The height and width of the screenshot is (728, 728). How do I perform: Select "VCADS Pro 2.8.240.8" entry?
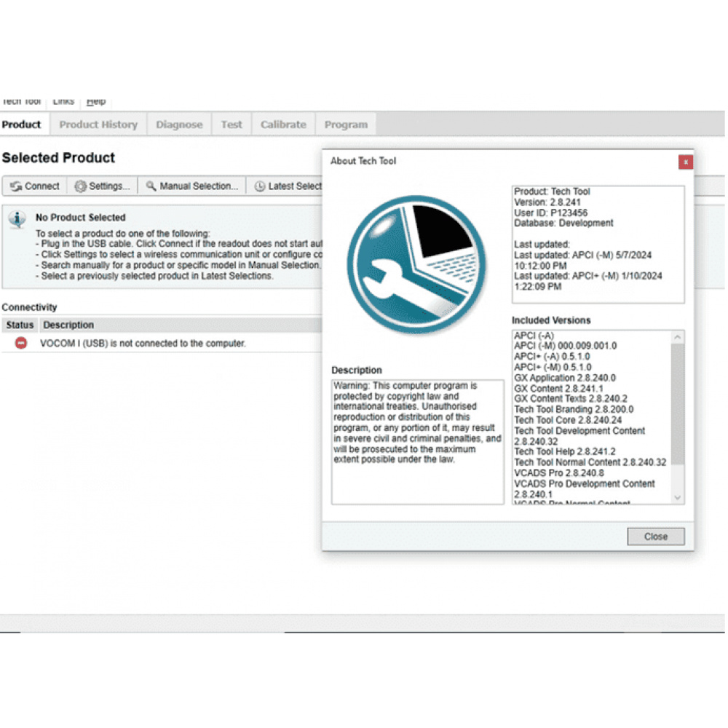pyautogui.click(x=559, y=473)
